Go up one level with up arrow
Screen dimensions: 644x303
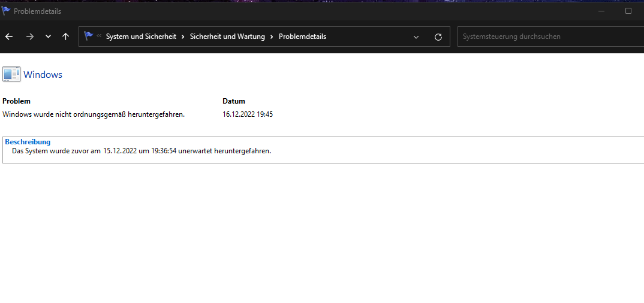coord(65,37)
